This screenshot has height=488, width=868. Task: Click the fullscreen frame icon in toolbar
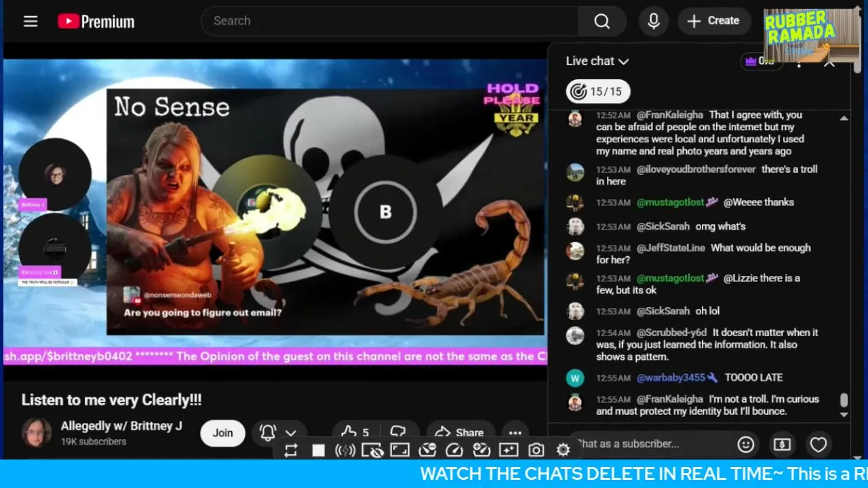pos(400,450)
